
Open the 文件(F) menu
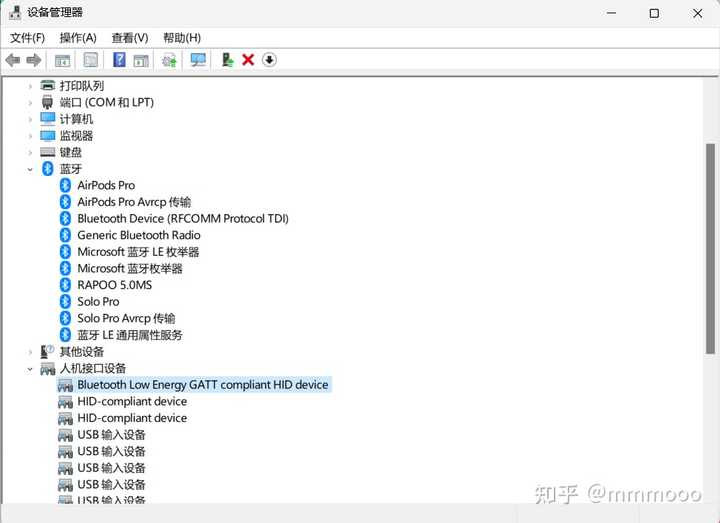[28, 38]
